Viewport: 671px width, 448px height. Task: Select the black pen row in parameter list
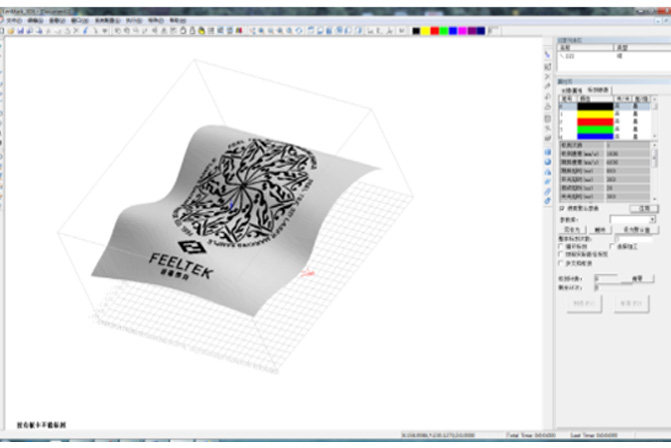pos(605,106)
